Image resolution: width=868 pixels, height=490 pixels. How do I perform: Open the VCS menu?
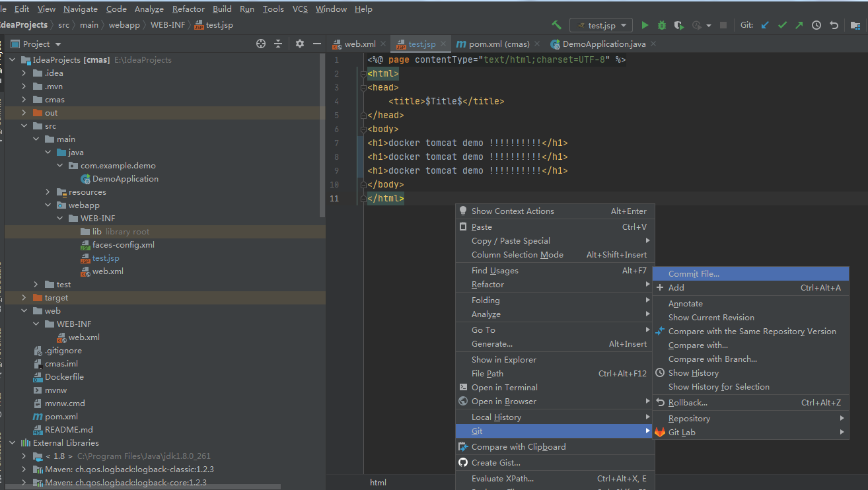point(300,9)
